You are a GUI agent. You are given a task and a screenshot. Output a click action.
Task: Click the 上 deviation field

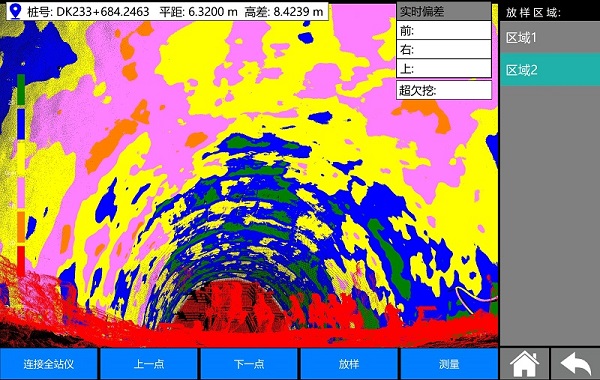pos(444,68)
